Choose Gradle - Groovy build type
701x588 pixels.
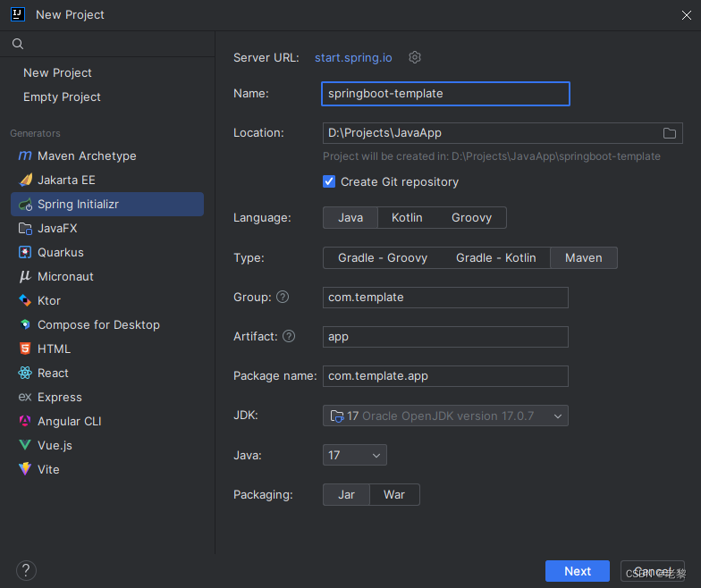pos(383,257)
